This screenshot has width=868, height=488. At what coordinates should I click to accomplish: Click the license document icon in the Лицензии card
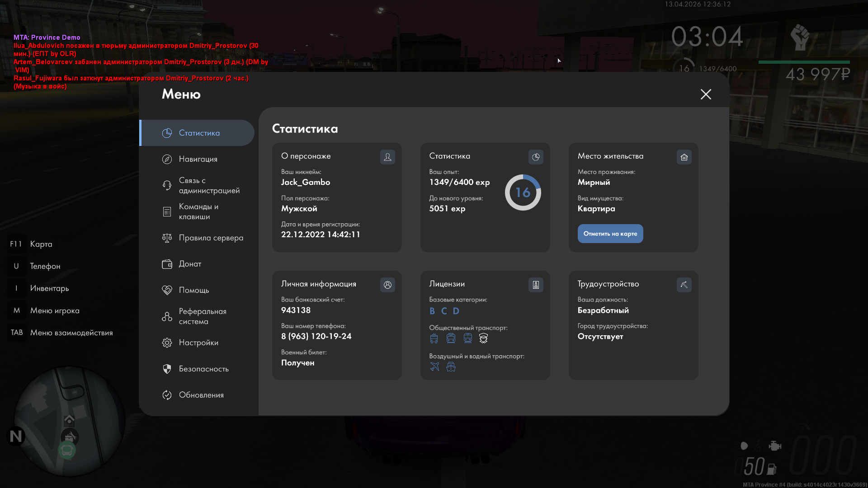point(536,285)
